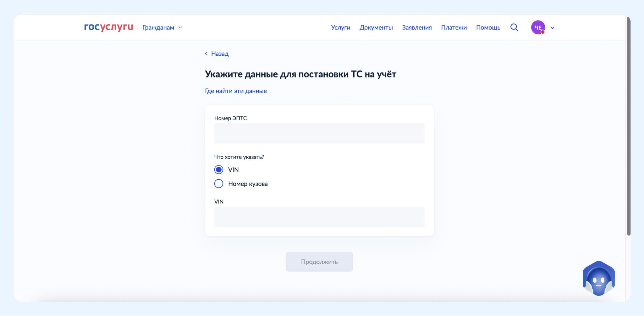Open the Помощь page
The image size is (644, 316).
(488, 27)
